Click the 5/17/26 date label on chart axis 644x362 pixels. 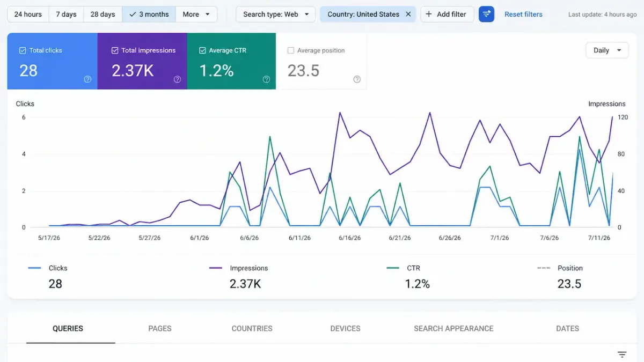49,238
